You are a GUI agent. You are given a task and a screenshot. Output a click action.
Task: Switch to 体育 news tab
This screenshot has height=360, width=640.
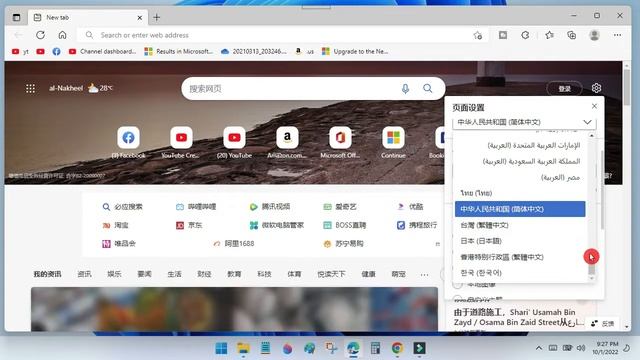point(294,274)
